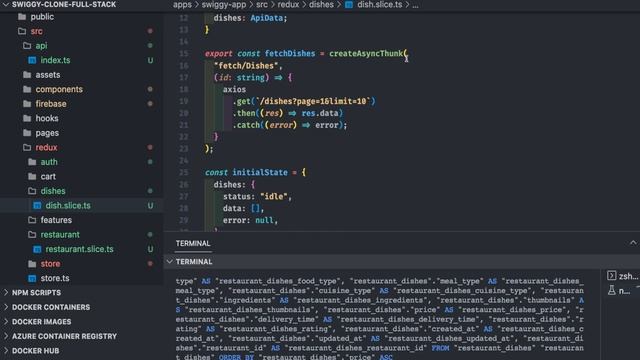Expand the DOCKER IMAGES section

click(x=41, y=322)
